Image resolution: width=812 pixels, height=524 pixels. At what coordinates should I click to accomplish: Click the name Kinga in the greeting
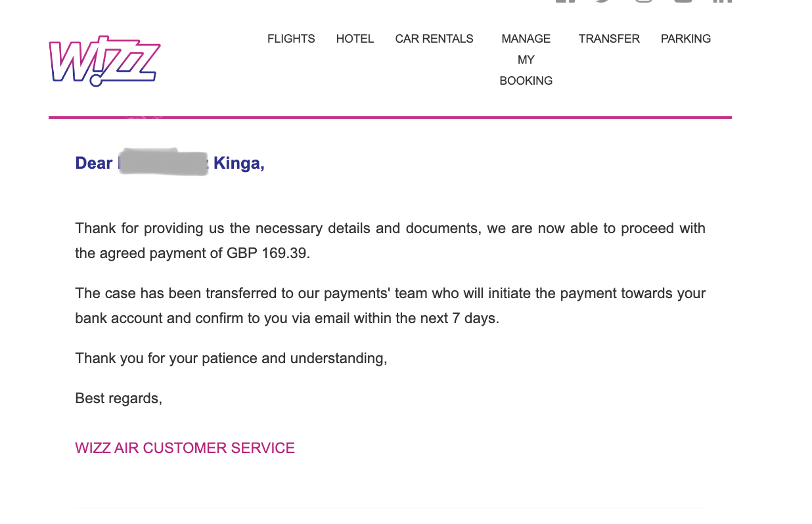[237, 163]
